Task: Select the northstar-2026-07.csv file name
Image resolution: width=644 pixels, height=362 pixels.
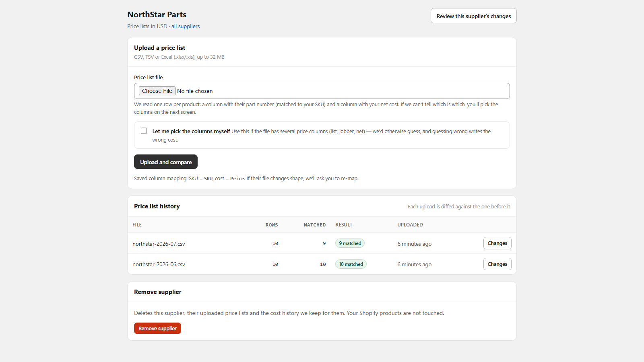Action: tap(159, 244)
